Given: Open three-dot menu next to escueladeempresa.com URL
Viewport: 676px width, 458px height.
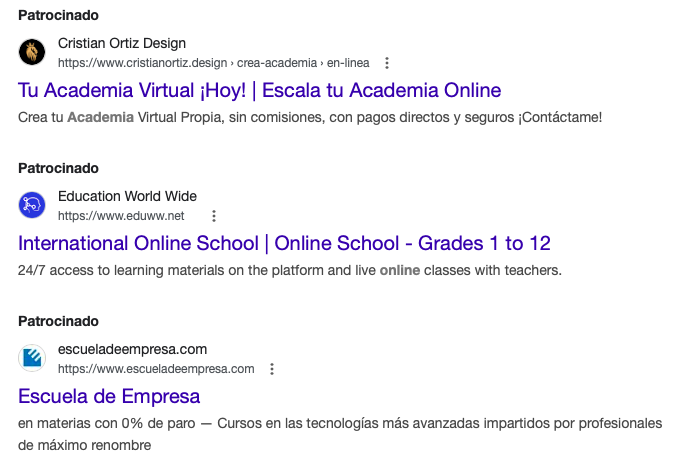Looking at the screenshot, I should point(272,369).
